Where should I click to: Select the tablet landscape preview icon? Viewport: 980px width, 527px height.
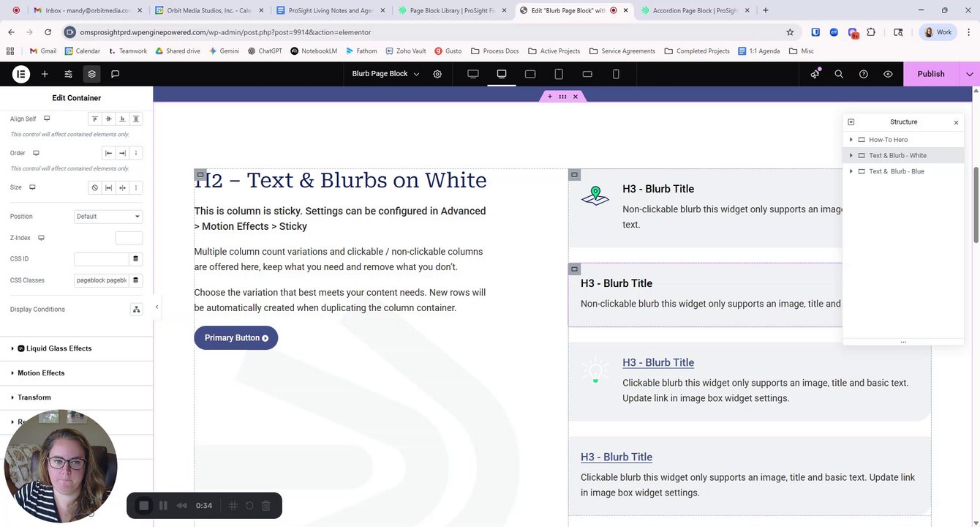(530, 74)
